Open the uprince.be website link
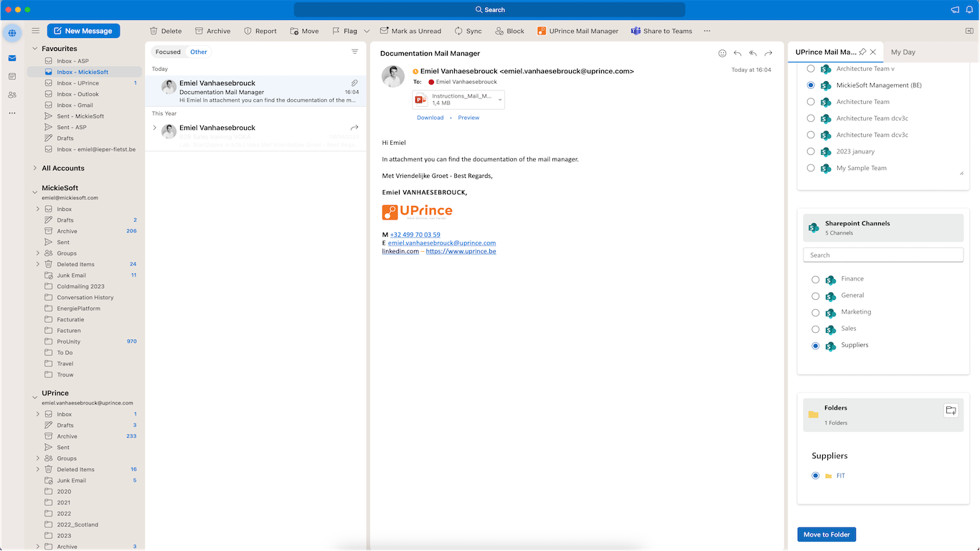 click(x=461, y=251)
